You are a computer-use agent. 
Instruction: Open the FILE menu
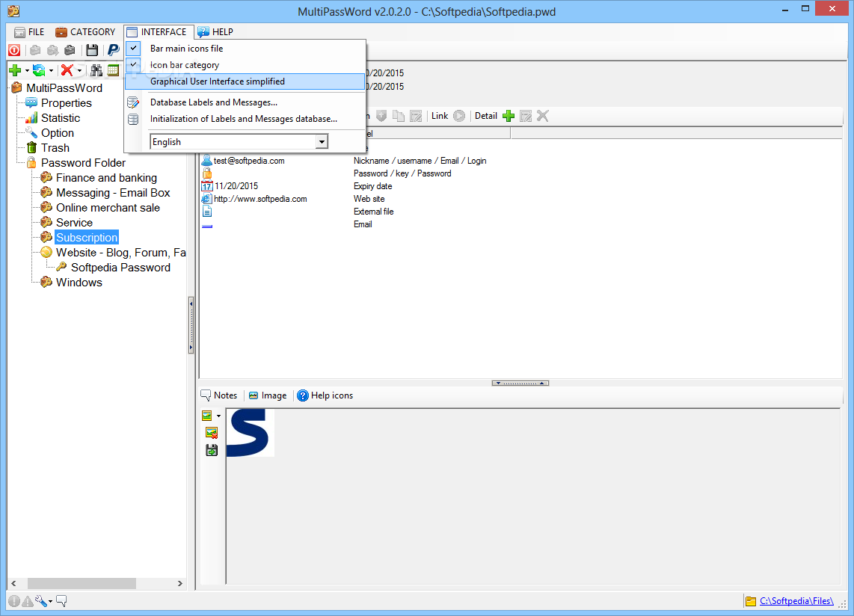[29, 32]
